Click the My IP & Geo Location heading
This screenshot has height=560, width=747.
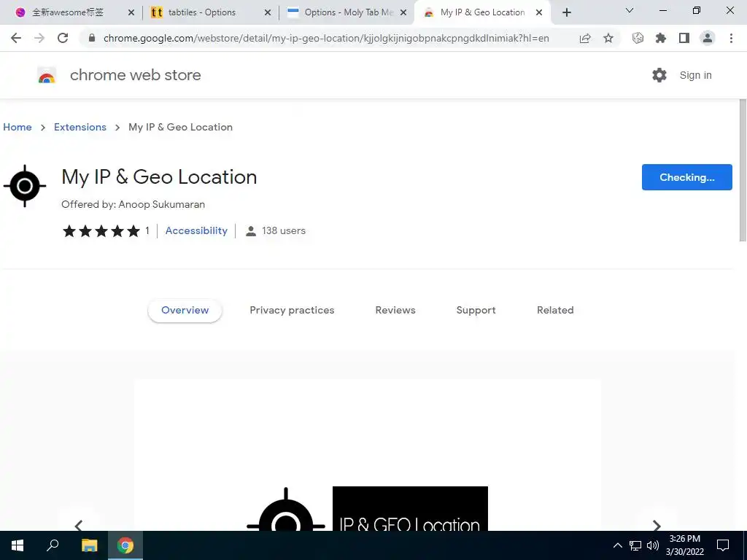click(x=159, y=177)
